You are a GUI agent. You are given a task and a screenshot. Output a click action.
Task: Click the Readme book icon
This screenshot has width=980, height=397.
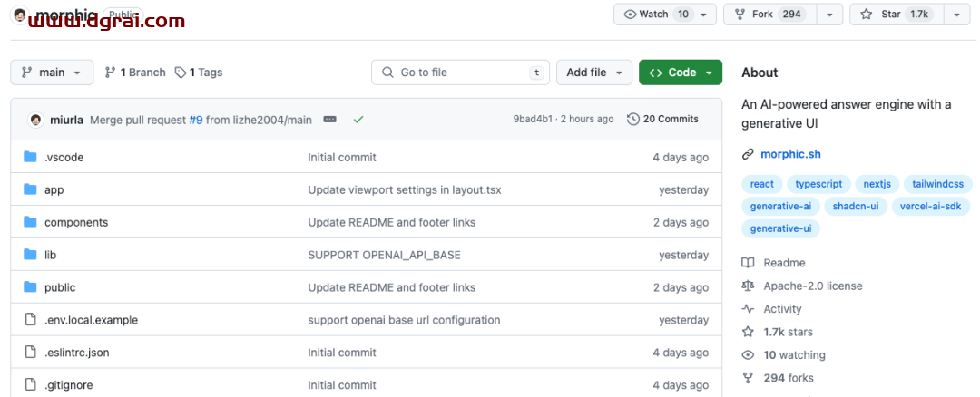click(748, 263)
